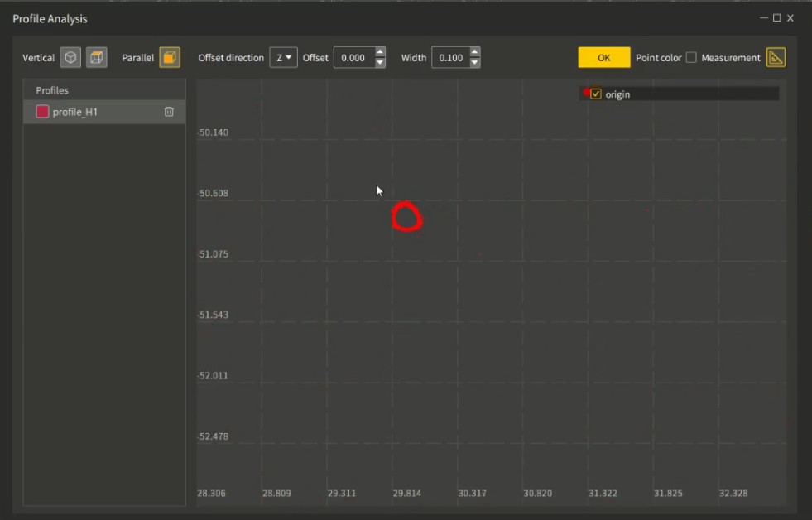812x520 pixels.
Task: Increase the Width value with up arrow
Action: coord(475,52)
